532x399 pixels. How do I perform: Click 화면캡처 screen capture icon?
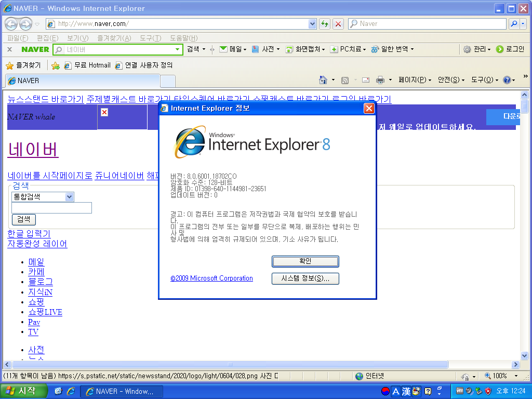click(x=289, y=49)
